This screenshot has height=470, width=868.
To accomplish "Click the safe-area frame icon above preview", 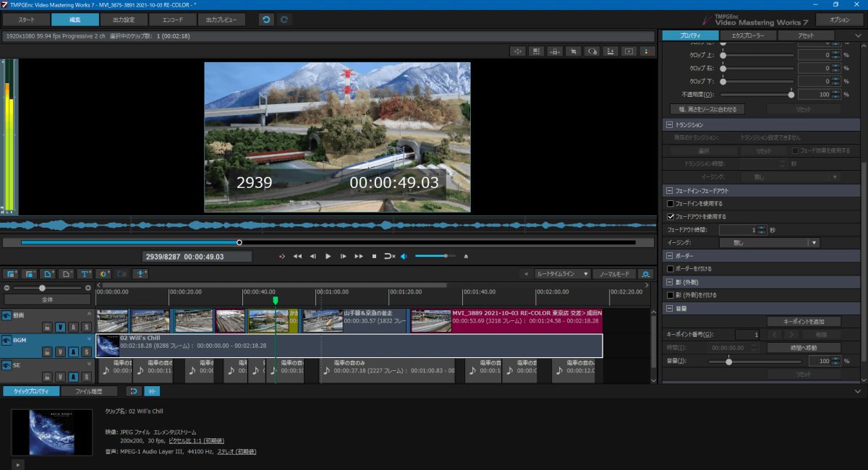I will coord(629,51).
